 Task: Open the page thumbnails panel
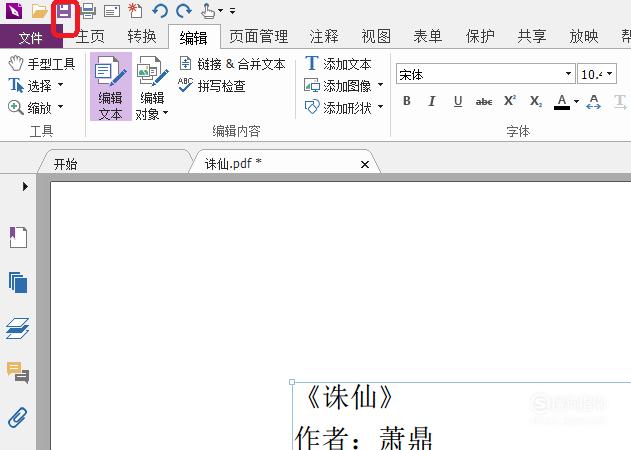pos(18,283)
